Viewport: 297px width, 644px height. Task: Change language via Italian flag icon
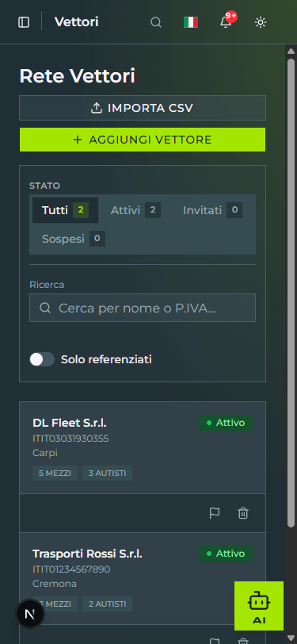click(x=191, y=22)
